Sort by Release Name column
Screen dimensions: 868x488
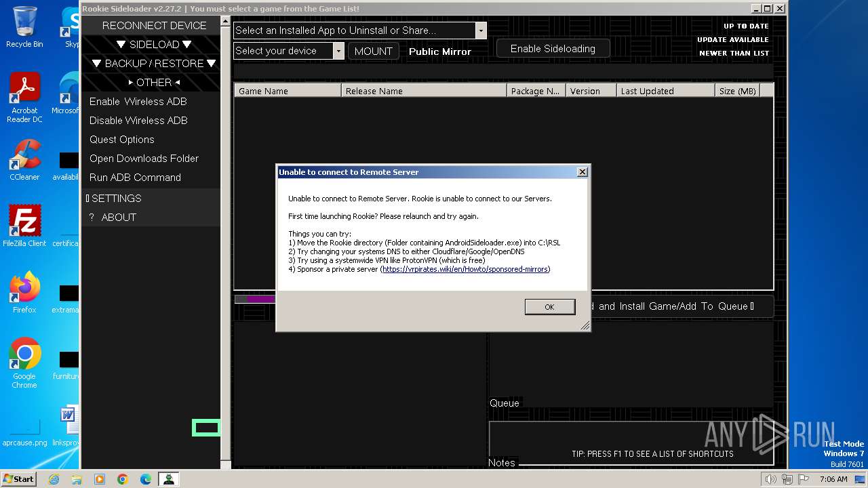pyautogui.click(x=424, y=91)
